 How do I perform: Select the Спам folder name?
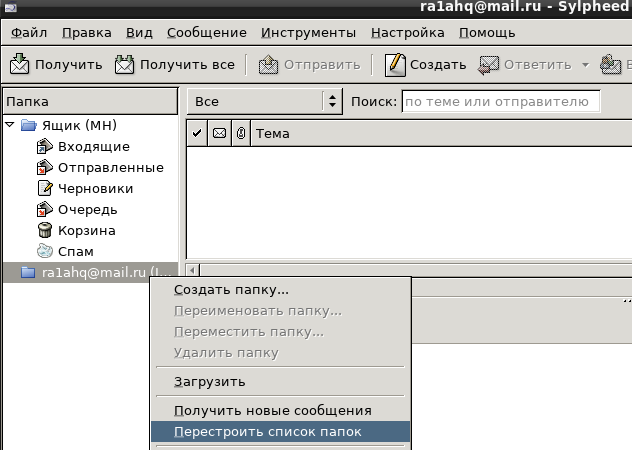coord(76,252)
